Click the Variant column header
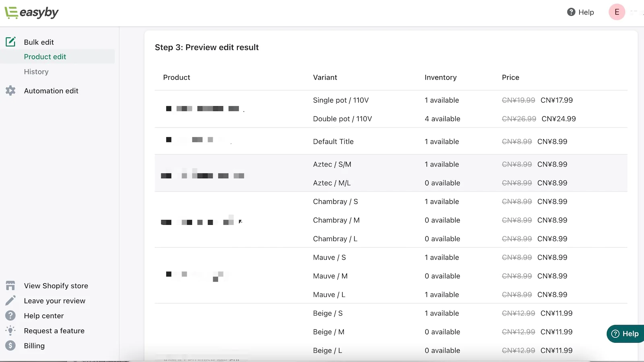 point(325,77)
